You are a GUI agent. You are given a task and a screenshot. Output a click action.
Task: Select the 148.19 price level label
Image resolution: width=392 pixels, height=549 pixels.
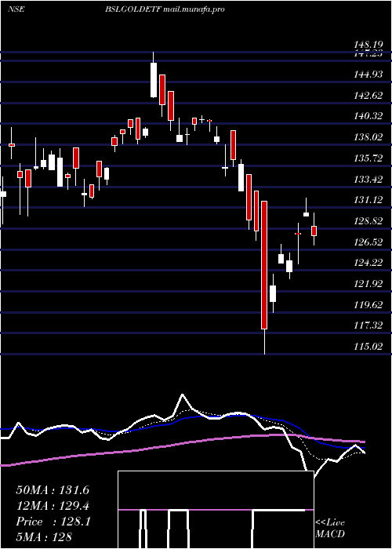coord(368,45)
